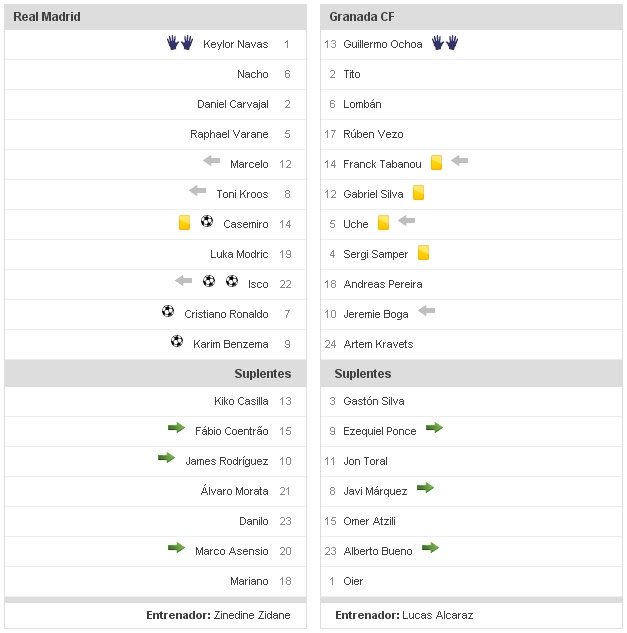Click the goal ball icon next to Casemiro
Viewport: 627px width, 633px height.
click(207, 222)
